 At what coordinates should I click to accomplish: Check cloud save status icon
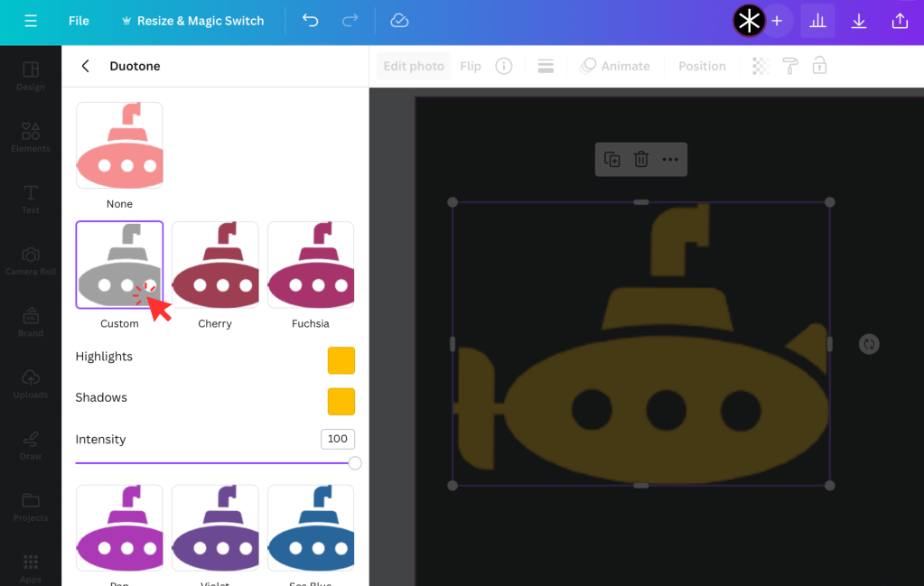[399, 21]
